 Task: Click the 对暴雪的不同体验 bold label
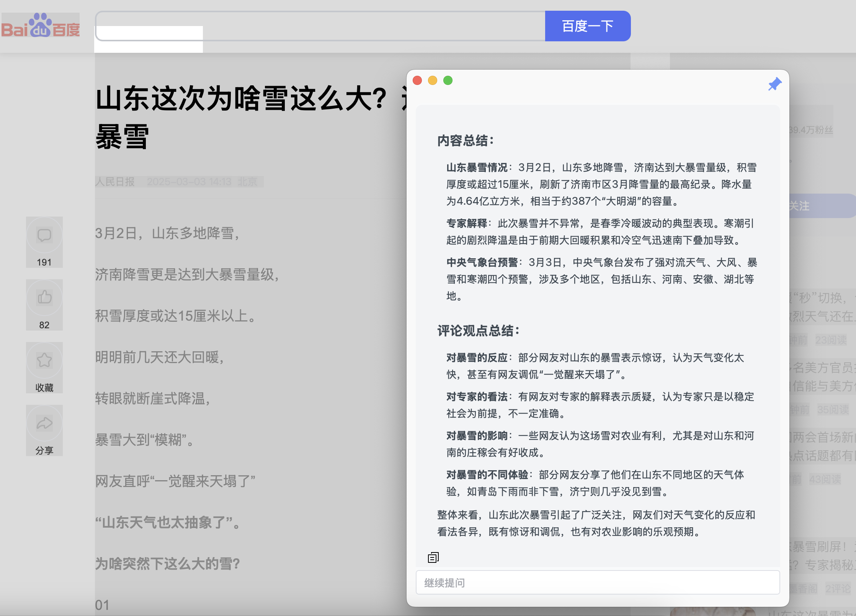tap(487, 474)
